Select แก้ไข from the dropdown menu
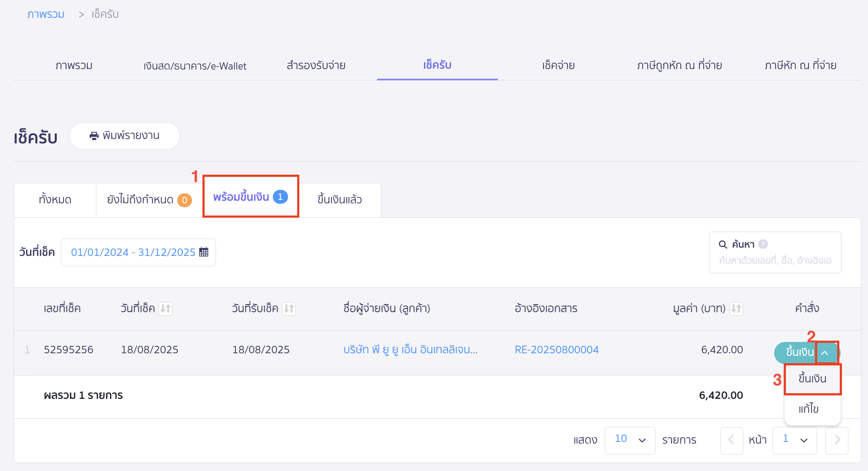The width and height of the screenshot is (868, 471). point(808,409)
